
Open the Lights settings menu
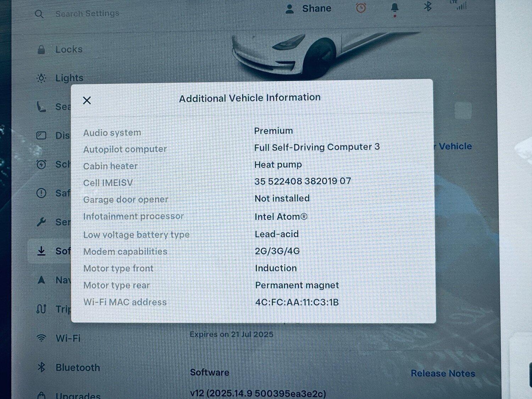[69, 78]
